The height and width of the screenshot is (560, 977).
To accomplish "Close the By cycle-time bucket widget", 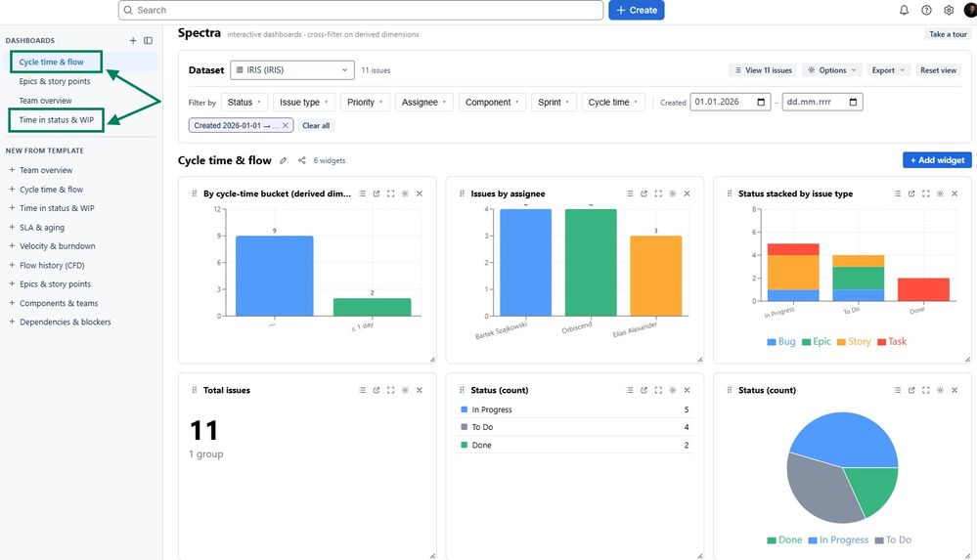I will (x=420, y=194).
